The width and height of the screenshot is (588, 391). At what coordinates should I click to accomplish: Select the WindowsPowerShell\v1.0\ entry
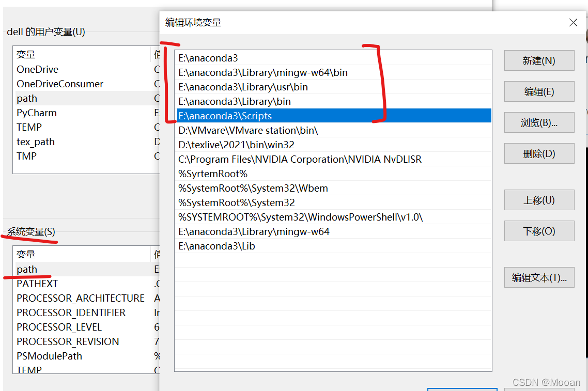point(333,217)
